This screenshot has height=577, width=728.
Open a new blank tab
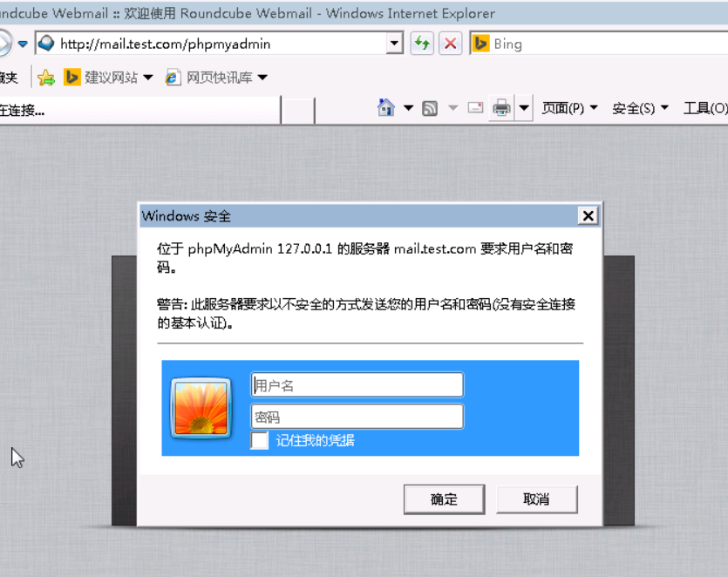297,111
